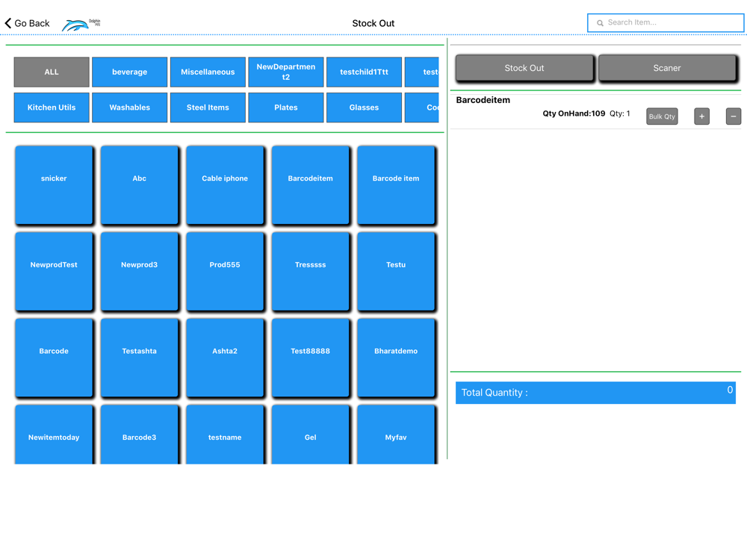747x560 pixels.
Task: Choose the Newprod3 item tile
Action: tap(139, 271)
